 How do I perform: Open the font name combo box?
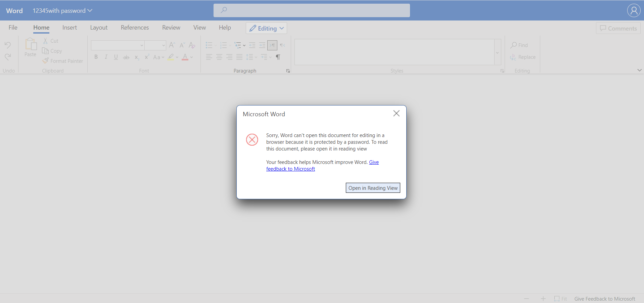pos(118,45)
